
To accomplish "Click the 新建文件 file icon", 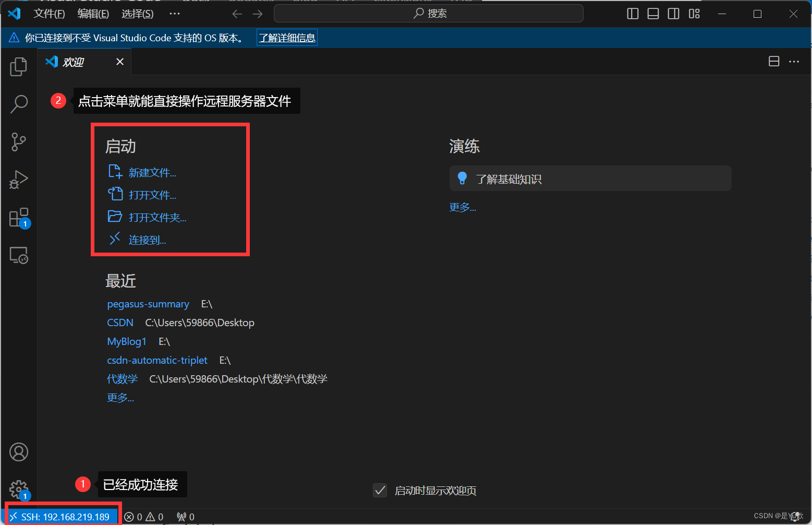I will click(x=115, y=172).
